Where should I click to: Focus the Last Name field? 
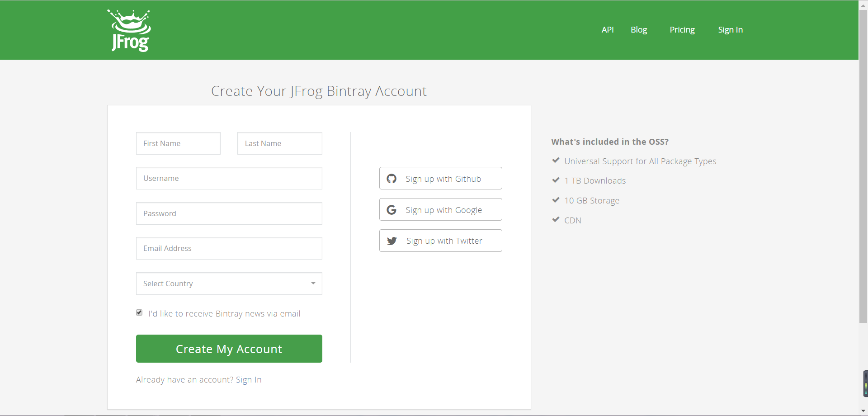(280, 143)
